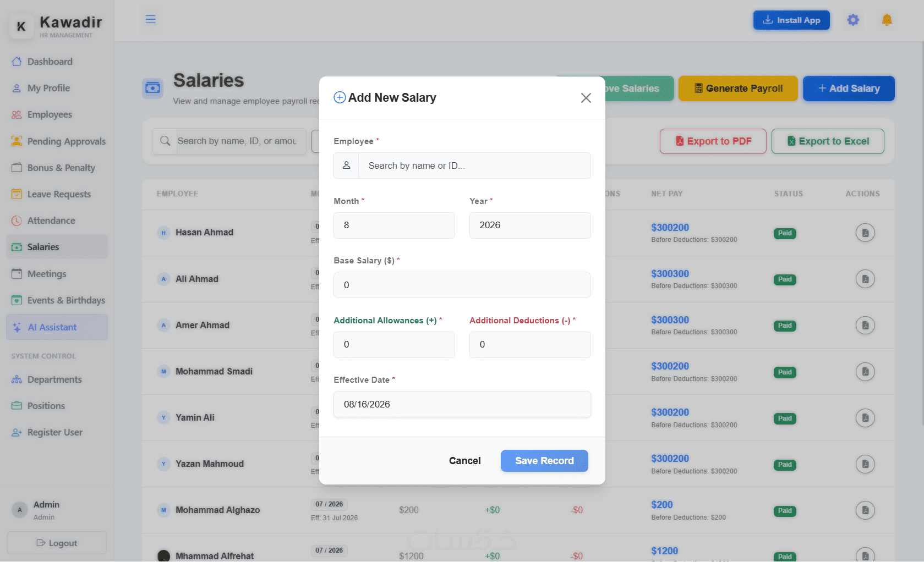Click Mohammad Smadi's avatar badge

[163, 372]
